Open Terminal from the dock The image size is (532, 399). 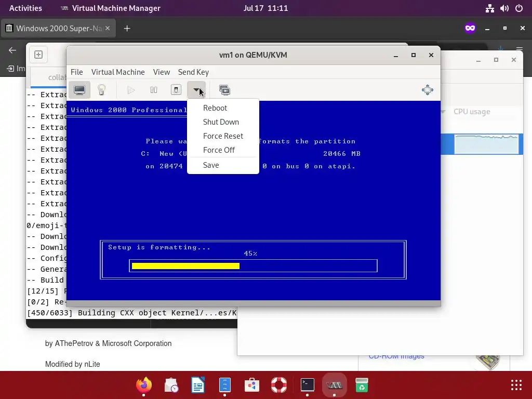click(x=308, y=385)
